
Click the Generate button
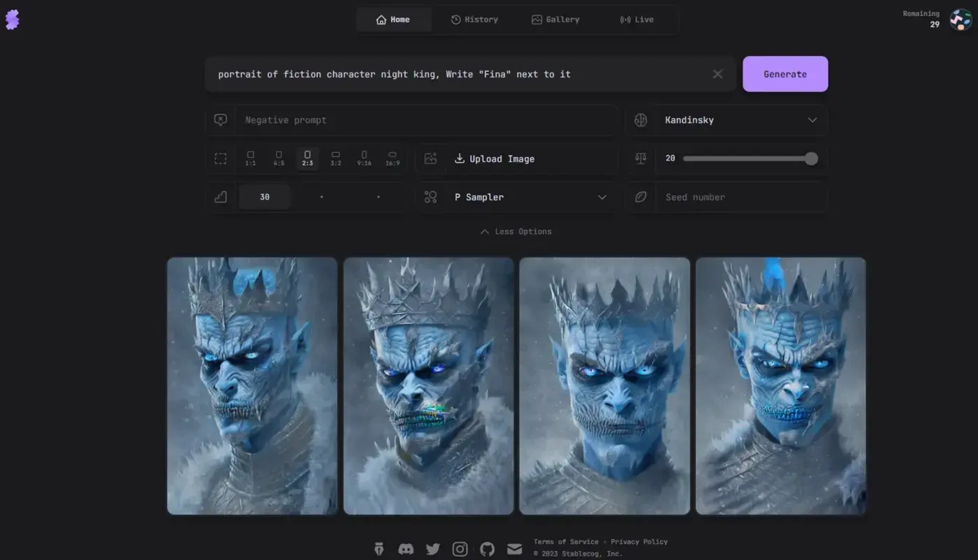[785, 74]
